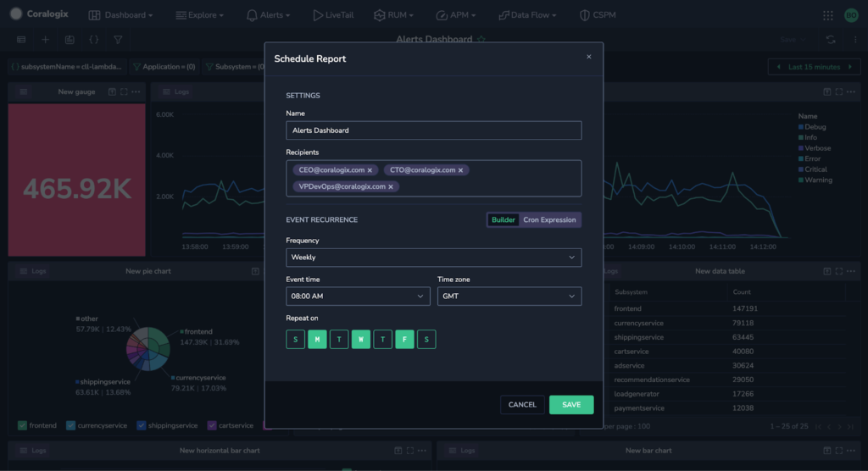Remove VPDevOps@coralogix.com recipient
This screenshot has height=471, width=868.
pyautogui.click(x=391, y=187)
